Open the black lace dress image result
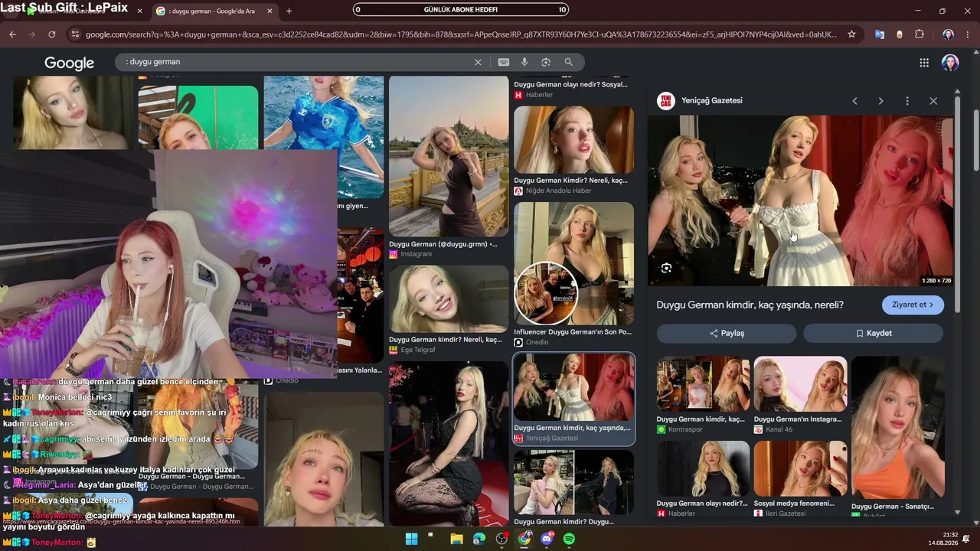This screenshot has width=980, height=551. coord(449,444)
